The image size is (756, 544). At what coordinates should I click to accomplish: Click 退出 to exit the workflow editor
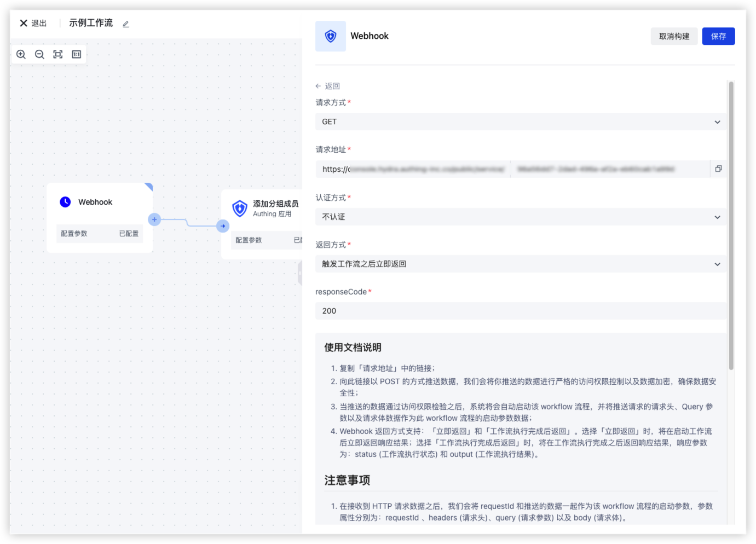(33, 24)
